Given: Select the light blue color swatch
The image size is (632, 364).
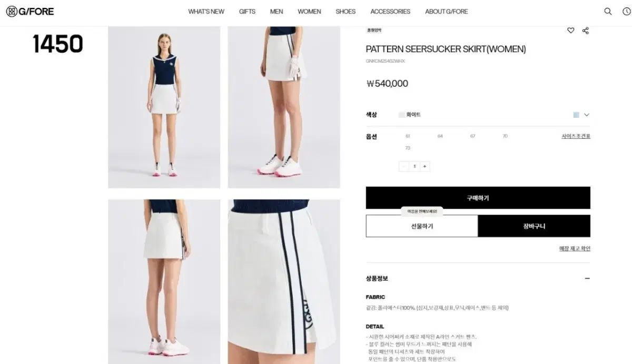Looking at the screenshot, I should pos(576,115).
